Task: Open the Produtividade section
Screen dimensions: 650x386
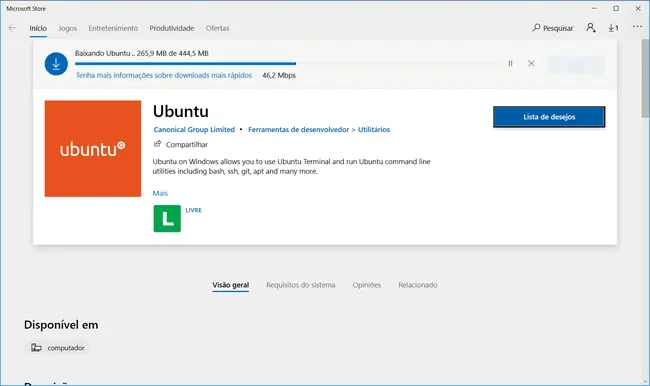Action: pyautogui.click(x=172, y=28)
